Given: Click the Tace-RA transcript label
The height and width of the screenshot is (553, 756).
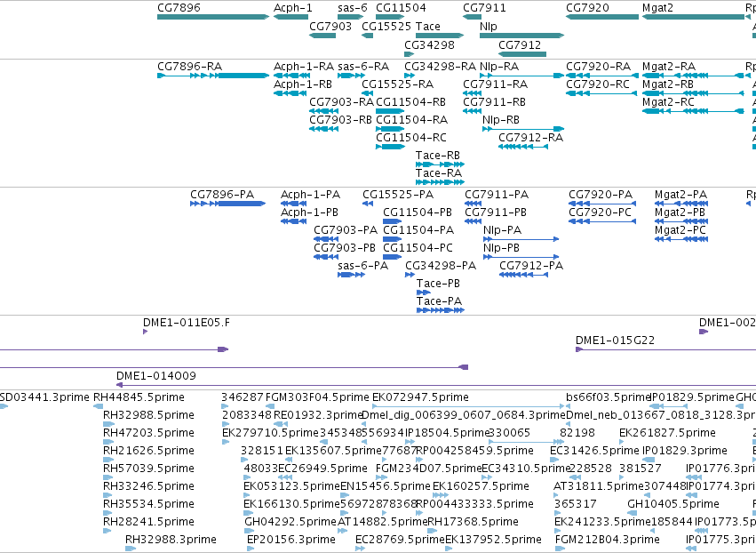Looking at the screenshot, I should [x=439, y=172].
